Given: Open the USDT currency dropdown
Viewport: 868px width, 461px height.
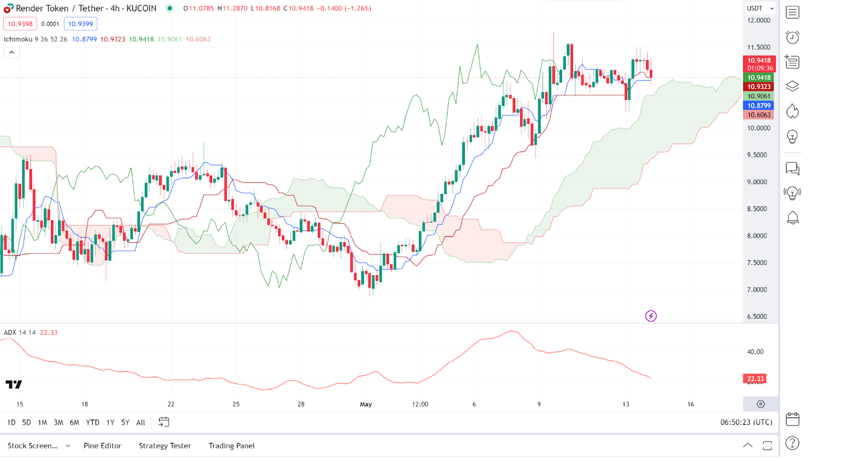Looking at the screenshot, I should [760, 8].
